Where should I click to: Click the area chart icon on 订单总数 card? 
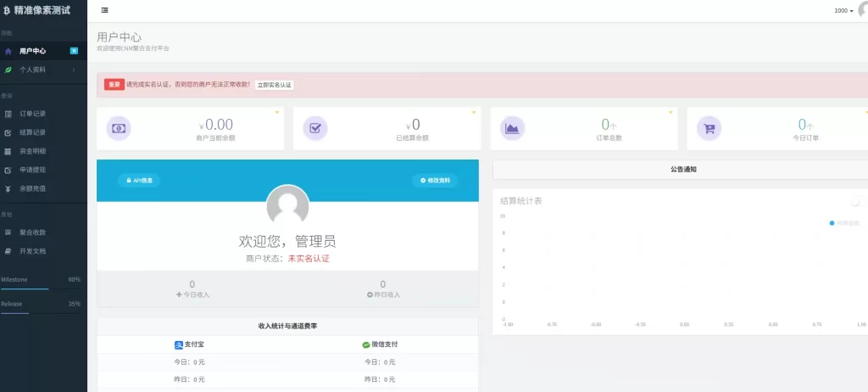tap(512, 128)
